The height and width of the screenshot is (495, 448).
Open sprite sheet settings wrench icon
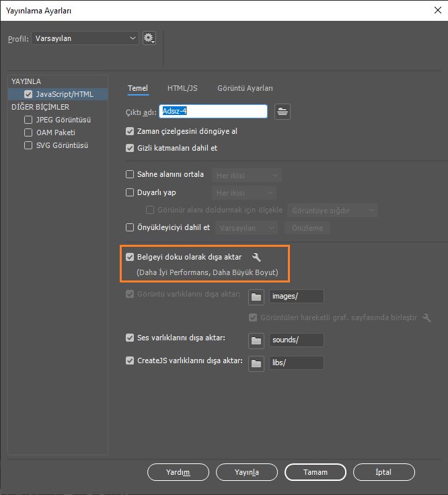(426, 317)
